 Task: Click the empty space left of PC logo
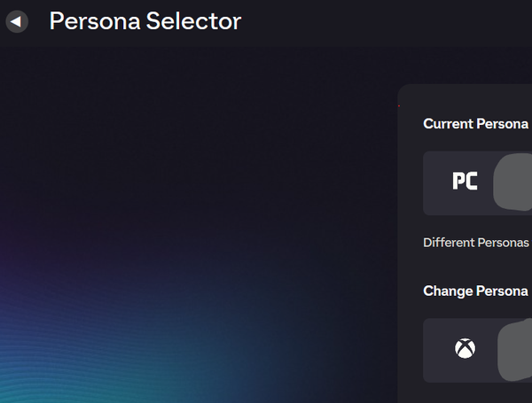(436, 182)
